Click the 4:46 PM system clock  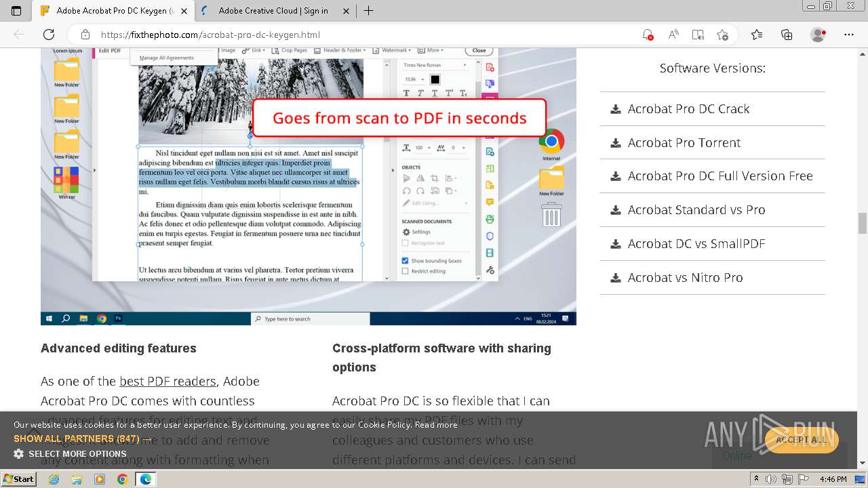click(833, 479)
